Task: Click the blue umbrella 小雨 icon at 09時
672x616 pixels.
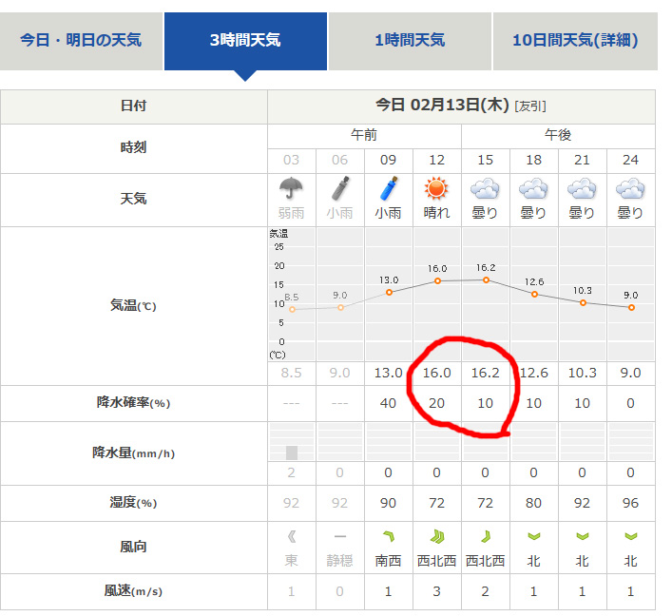Action: coord(388,188)
